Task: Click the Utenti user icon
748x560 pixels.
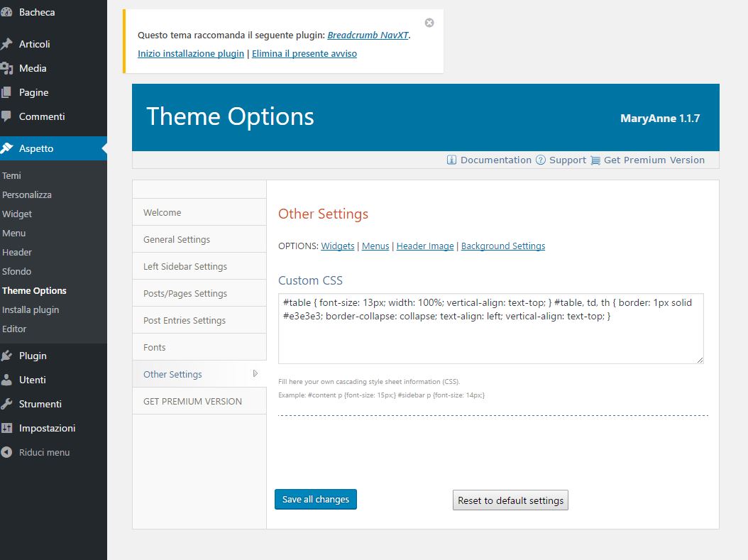Action: coord(6,380)
